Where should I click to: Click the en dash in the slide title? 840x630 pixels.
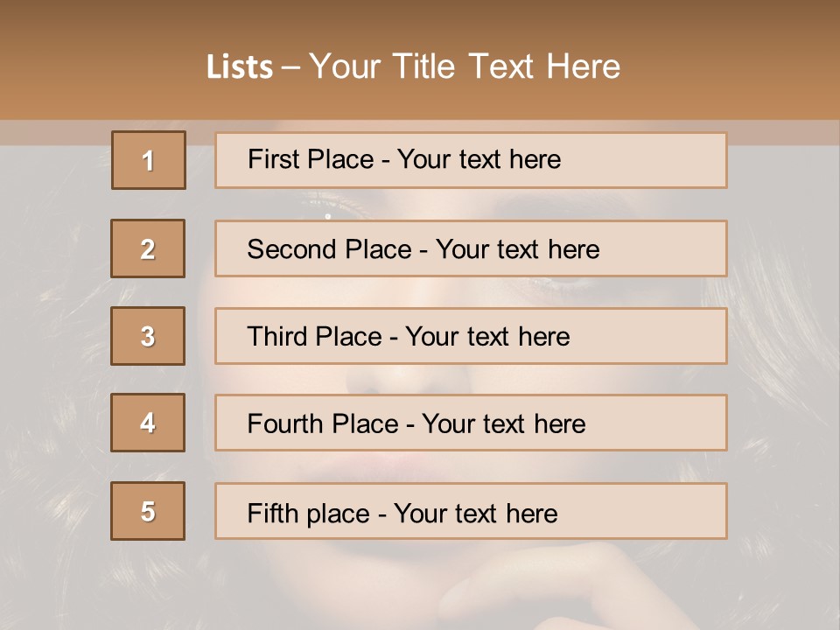pyautogui.click(x=290, y=67)
